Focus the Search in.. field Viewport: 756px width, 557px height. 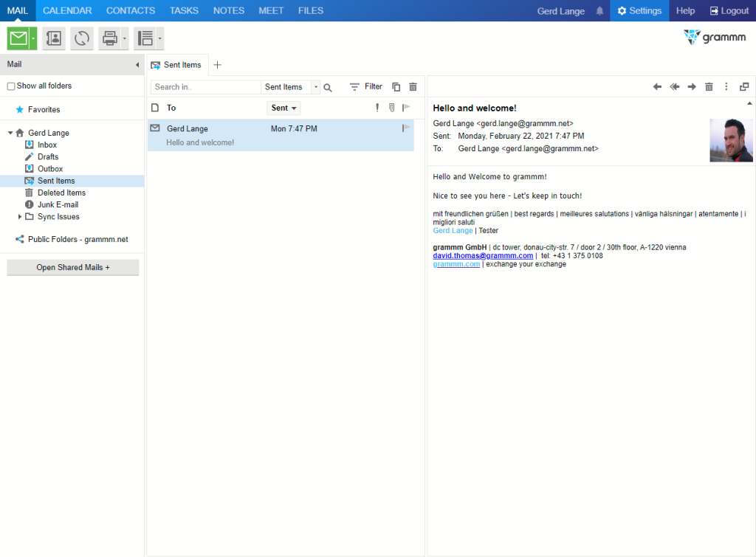tap(205, 87)
